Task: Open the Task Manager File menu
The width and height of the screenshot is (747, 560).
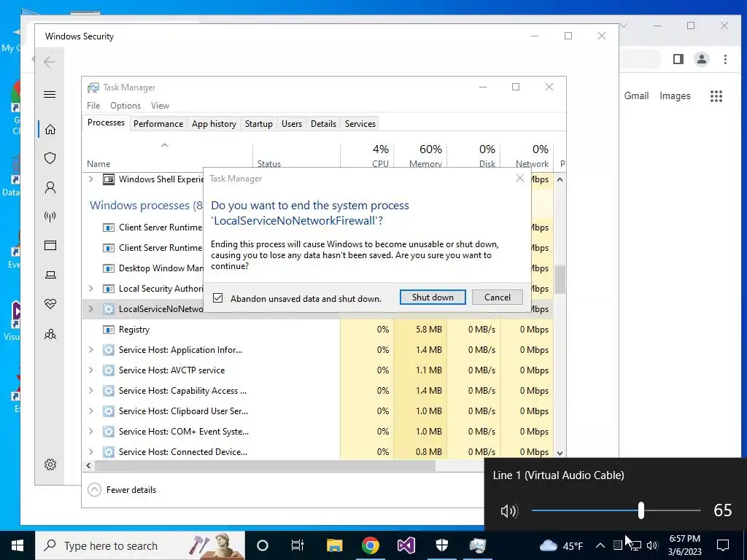Action: coord(93,106)
